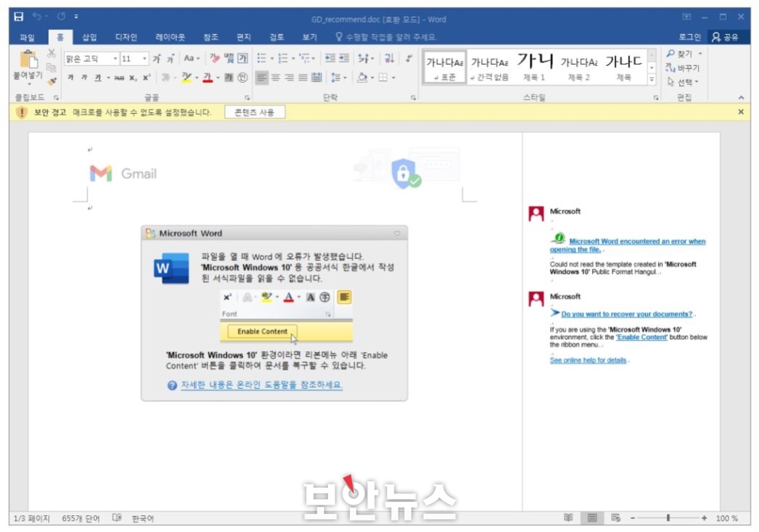Open borders dropdown
759x532 pixels.
[392, 77]
